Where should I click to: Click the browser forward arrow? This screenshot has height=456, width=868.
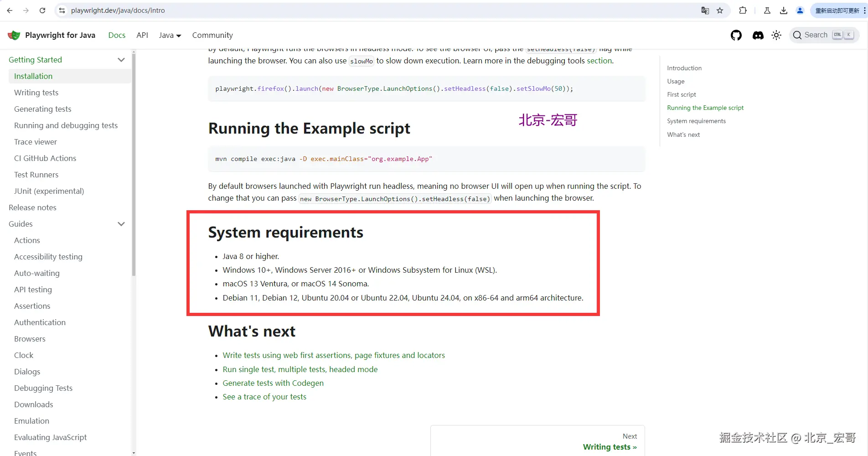[26, 10]
